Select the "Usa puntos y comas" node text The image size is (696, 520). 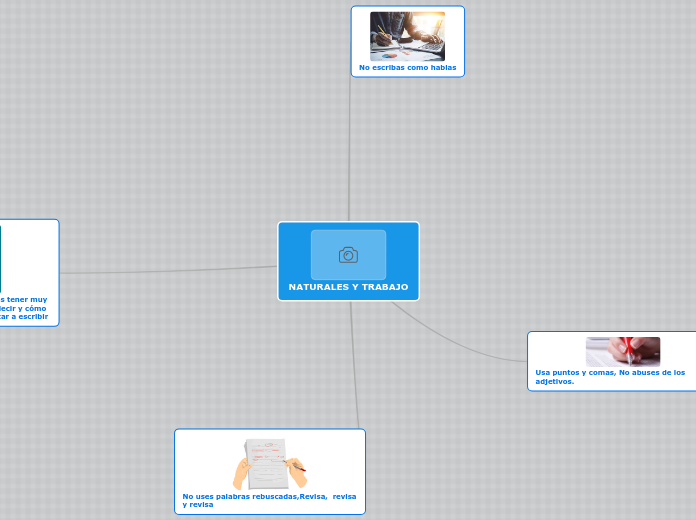point(610,376)
